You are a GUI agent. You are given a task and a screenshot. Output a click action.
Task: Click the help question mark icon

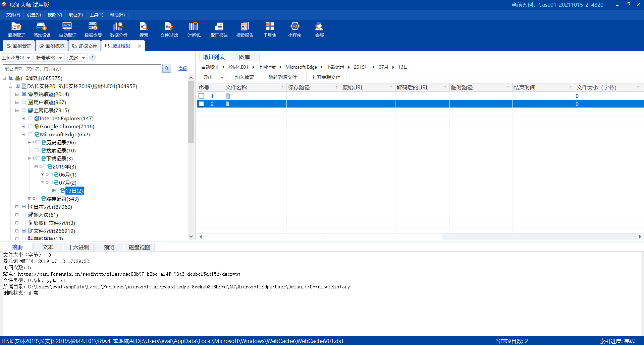[93, 58]
